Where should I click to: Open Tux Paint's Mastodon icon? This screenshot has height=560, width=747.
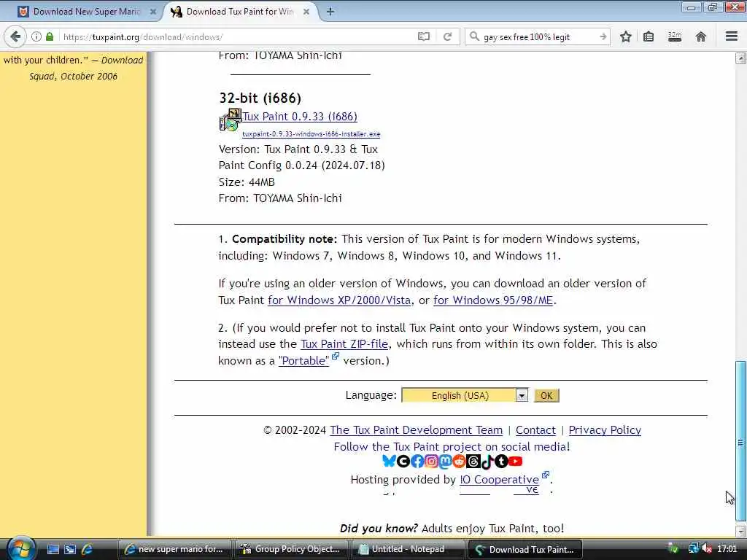click(x=445, y=461)
